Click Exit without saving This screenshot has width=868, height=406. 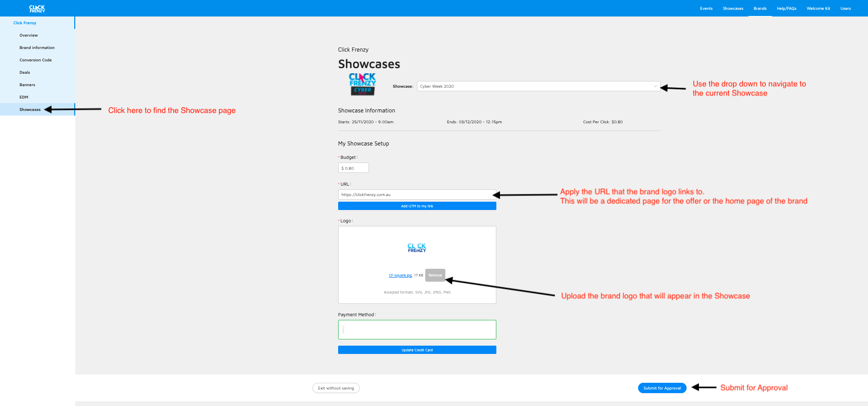coord(336,388)
